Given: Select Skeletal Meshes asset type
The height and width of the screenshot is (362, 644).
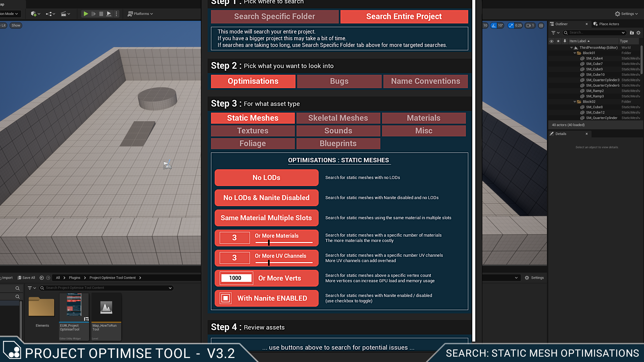Looking at the screenshot, I should pyautogui.click(x=338, y=118).
